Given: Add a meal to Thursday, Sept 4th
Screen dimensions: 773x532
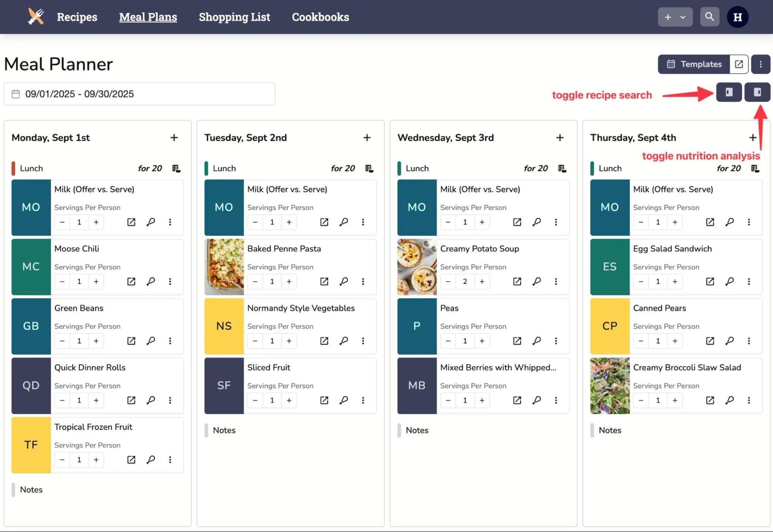Looking at the screenshot, I should tap(753, 137).
